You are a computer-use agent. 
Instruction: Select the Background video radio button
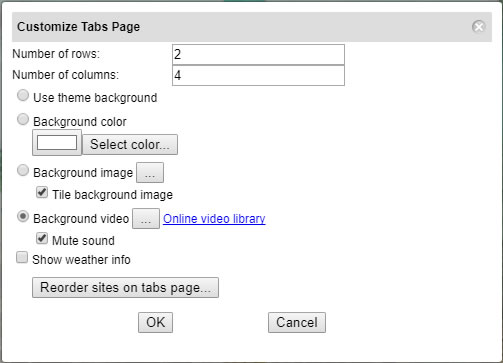pyautogui.click(x=23, y=217)
